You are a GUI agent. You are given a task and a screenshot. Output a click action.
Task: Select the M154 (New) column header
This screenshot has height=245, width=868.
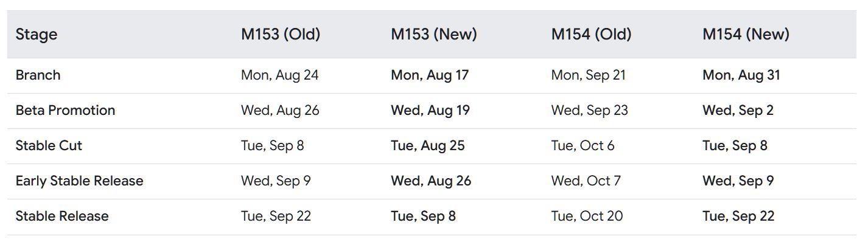[746, 35]
